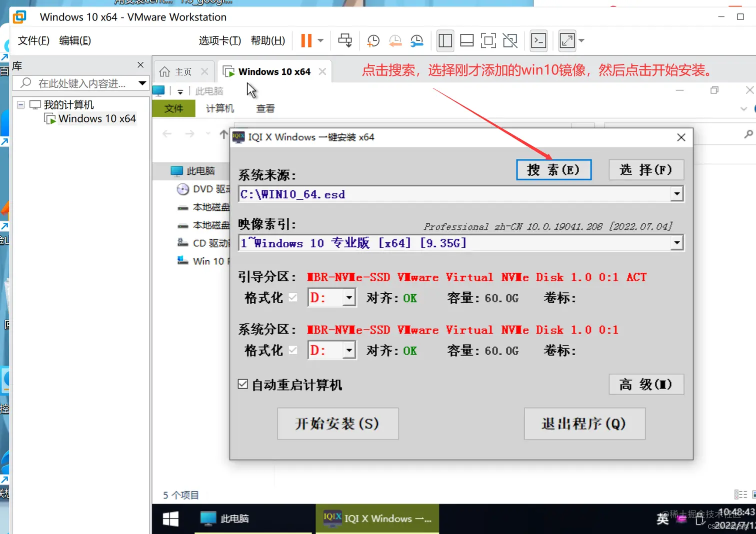The width and height of the screenshot is (756, 534).
Task: Click the Explorer forward arrow
Action: [189, 134]
